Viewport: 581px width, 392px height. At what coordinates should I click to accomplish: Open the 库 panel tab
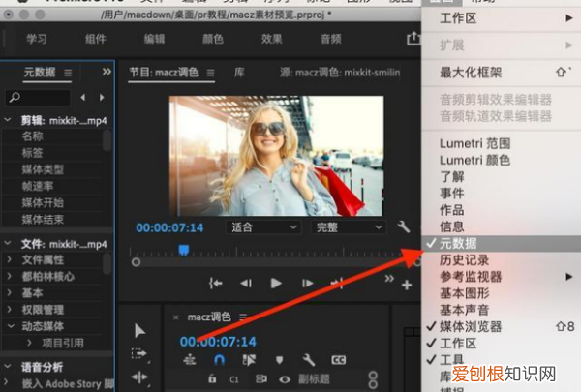pyautogui.click(x=239, y=73)
